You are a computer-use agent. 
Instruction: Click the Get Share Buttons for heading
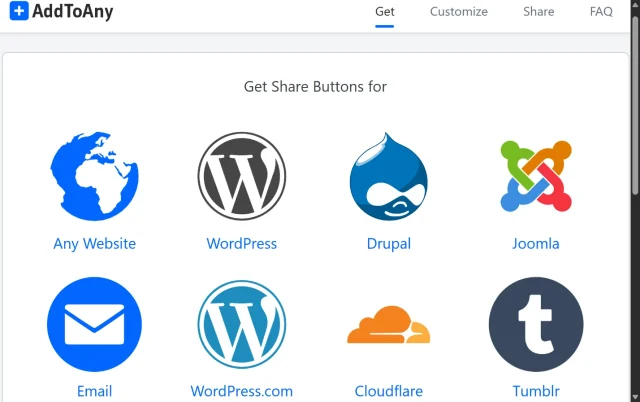(x=315, y=87)
